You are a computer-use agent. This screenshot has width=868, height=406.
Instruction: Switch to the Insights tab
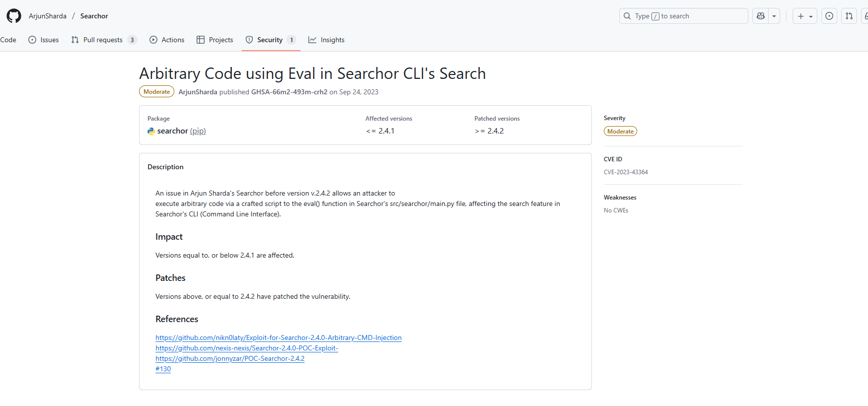pyautogui.click(x=326, y=40)
